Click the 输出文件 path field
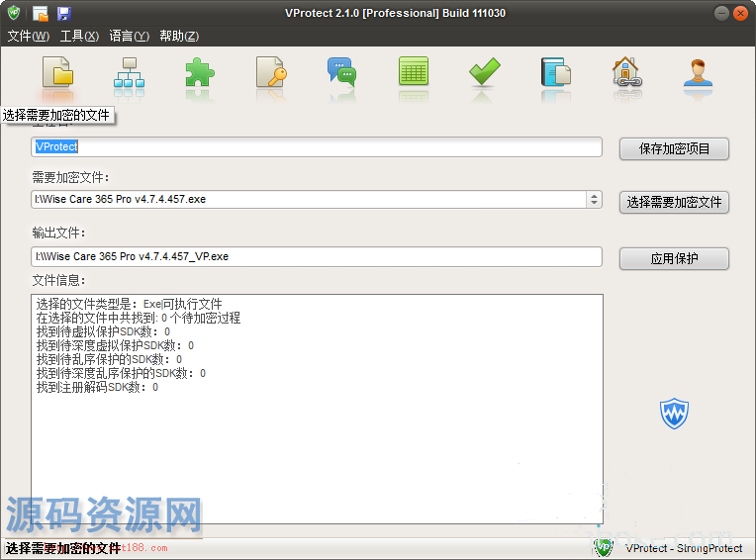This screenshot has width=756, height=560. pyautogui.click(x=317, y=256)
